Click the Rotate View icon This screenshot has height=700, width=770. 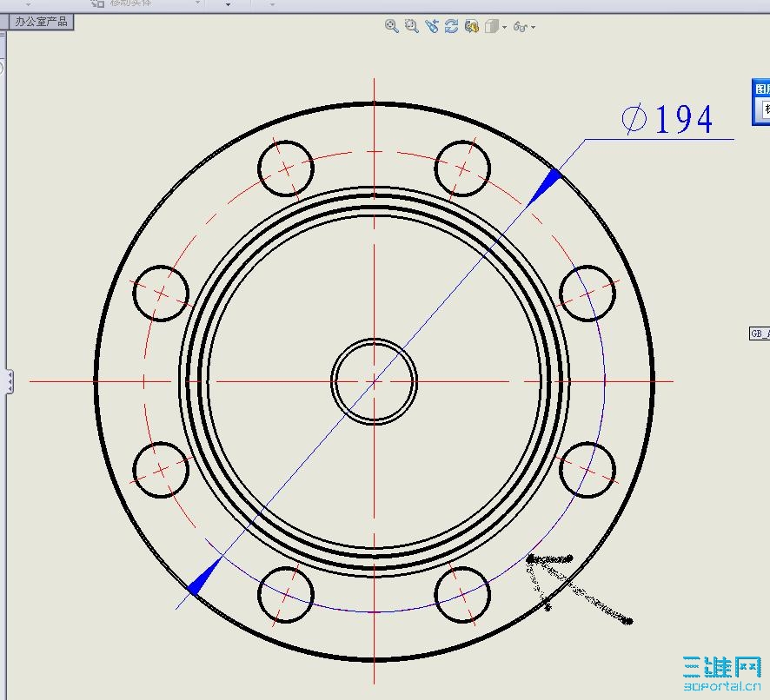[451, 26]
